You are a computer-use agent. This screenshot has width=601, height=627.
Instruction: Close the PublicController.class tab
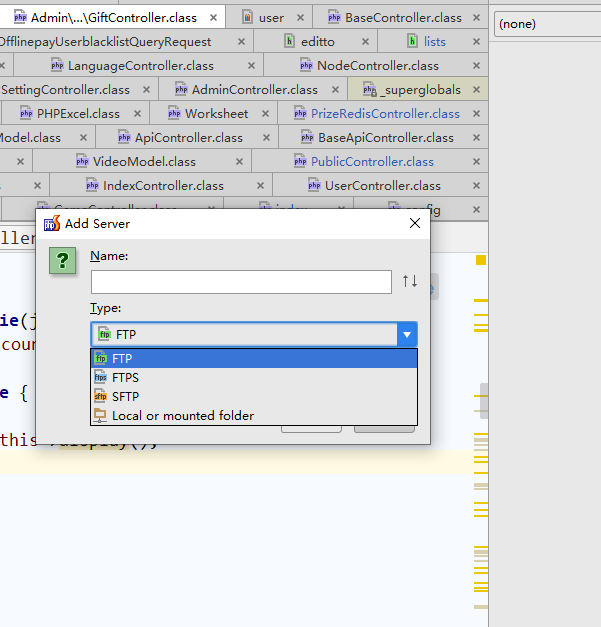click(476, 162)
